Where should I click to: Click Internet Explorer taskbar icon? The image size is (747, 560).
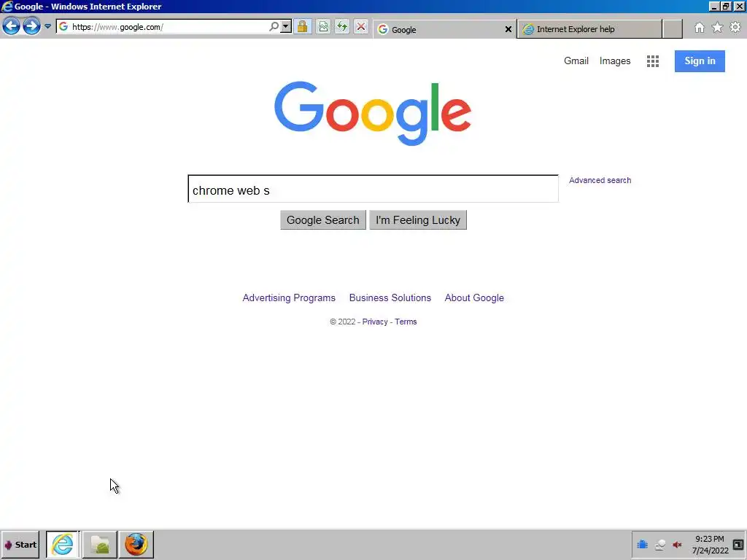click(x=63, y=544)
